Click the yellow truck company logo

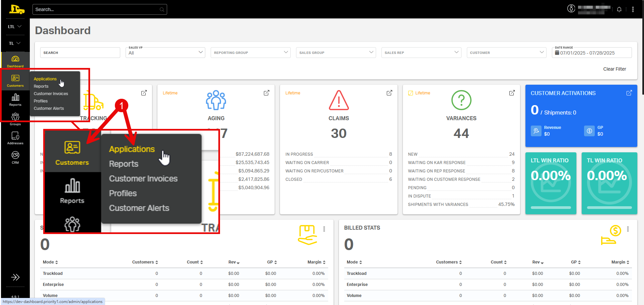tap(17, 9)
